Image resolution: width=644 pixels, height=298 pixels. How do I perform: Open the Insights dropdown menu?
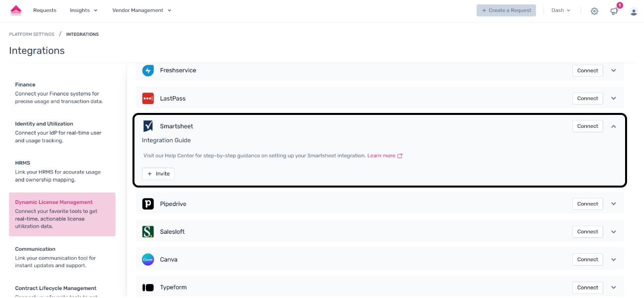[x=84, y=10]
